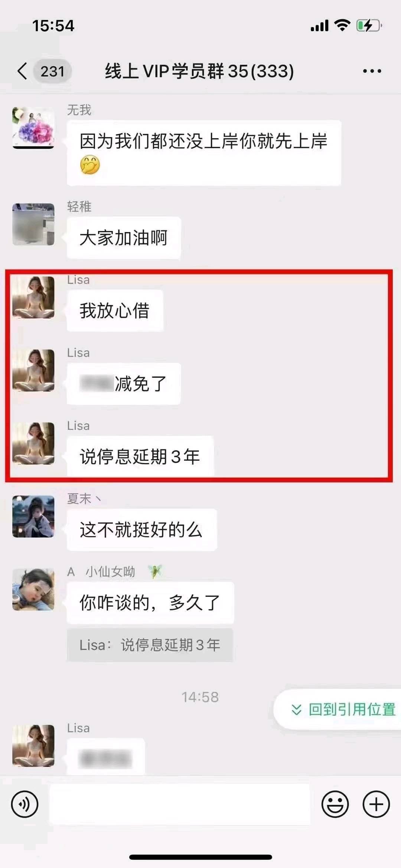Open 轻稚's blurred avatar
The width and height of the screenshot is (401, 868).
tap(33, 224)
